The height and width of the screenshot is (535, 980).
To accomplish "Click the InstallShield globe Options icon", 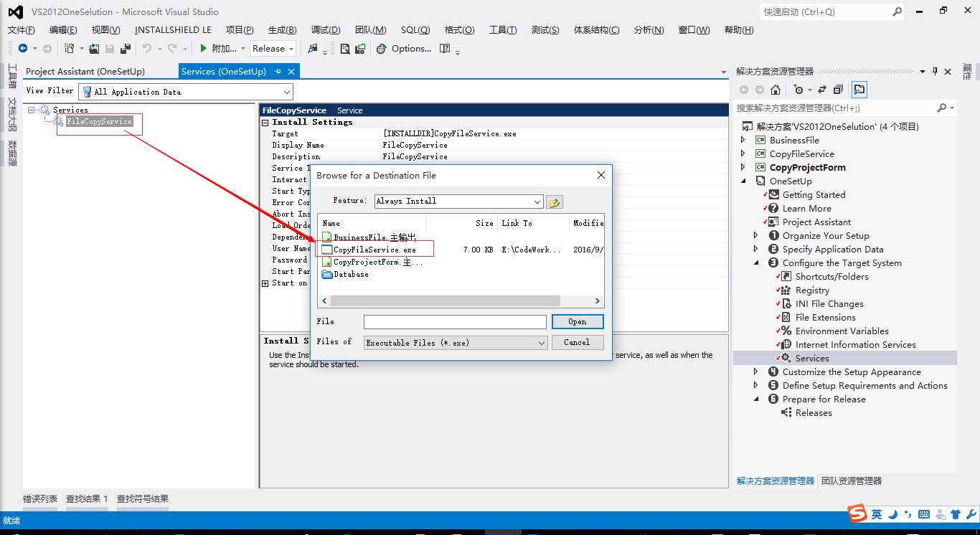I will point(381,49).
